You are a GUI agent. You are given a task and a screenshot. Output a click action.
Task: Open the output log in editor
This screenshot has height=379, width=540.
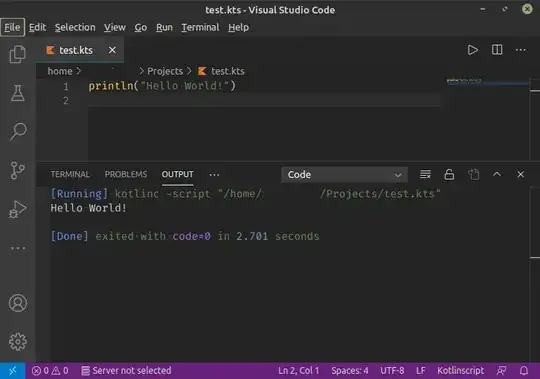474,175
